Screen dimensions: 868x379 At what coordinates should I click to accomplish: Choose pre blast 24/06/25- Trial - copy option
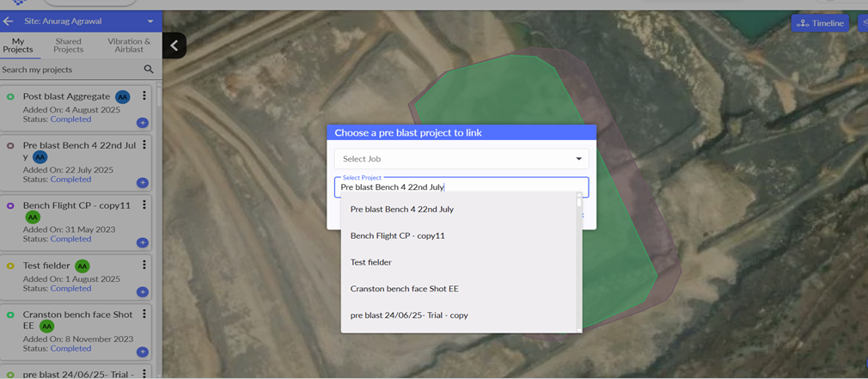coord(459,315)
